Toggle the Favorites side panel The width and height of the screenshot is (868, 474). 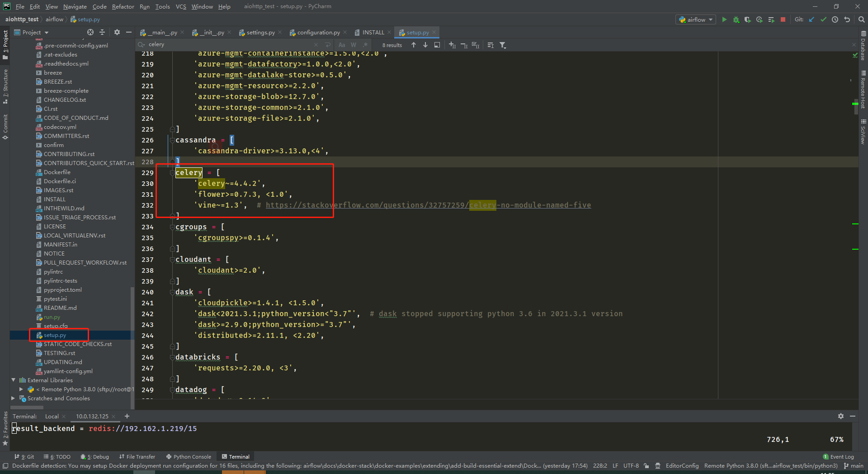[x=5, y=429]
